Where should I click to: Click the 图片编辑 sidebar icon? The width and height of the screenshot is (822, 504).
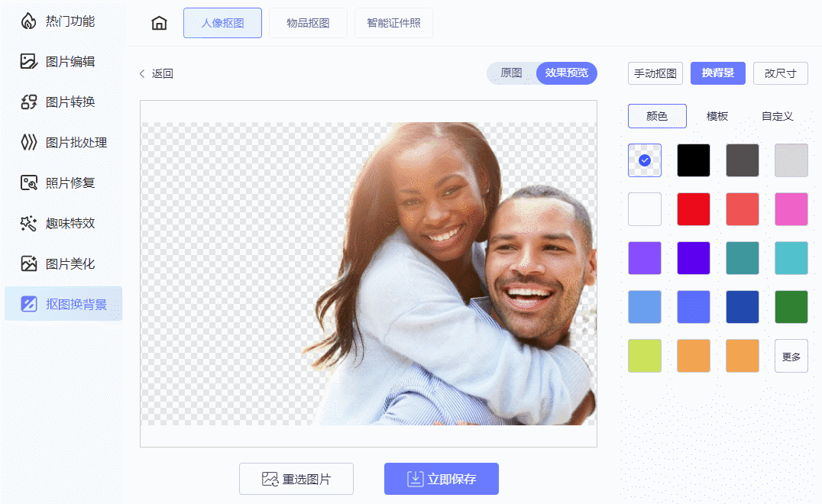click(29, 61)
